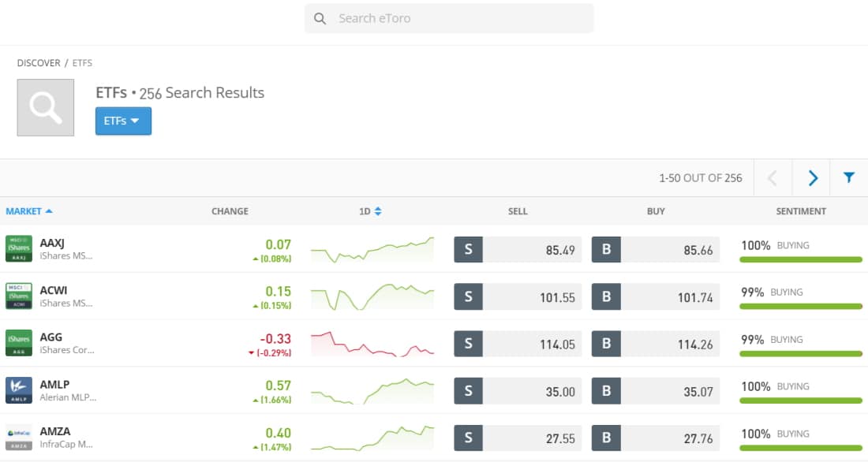The height and width of the screenshot is (462, 868).
Task: Open the ETFS breadcrumb link
Action: pos(82,63)
